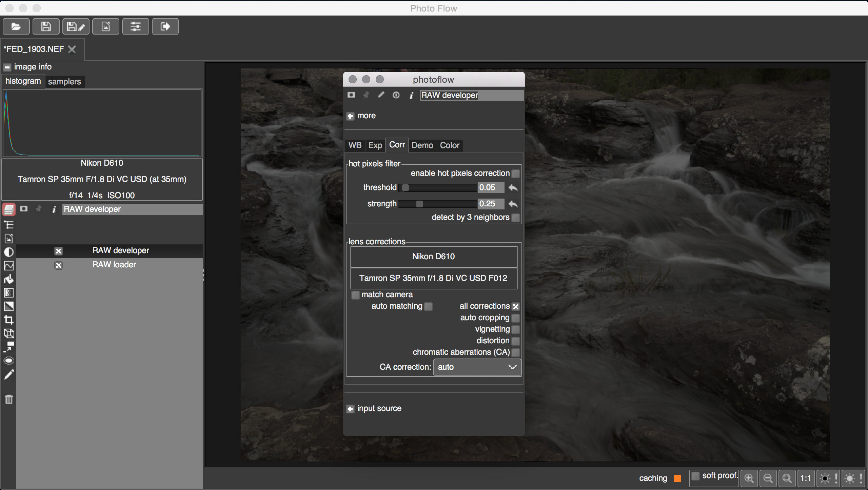The width and height of the screenshot is (868, 490).
Task: Click the strength slider handle
Action: coord(420,204)
